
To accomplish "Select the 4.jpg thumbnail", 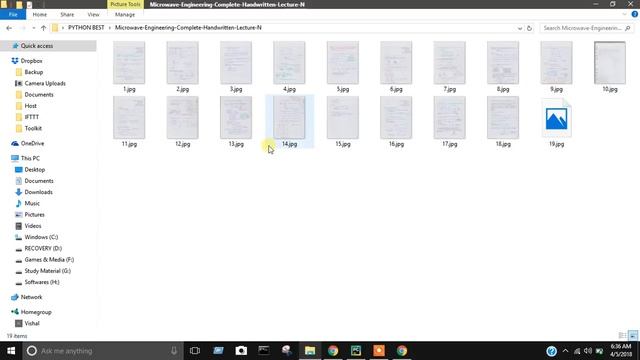I will [x=289, y=62].
